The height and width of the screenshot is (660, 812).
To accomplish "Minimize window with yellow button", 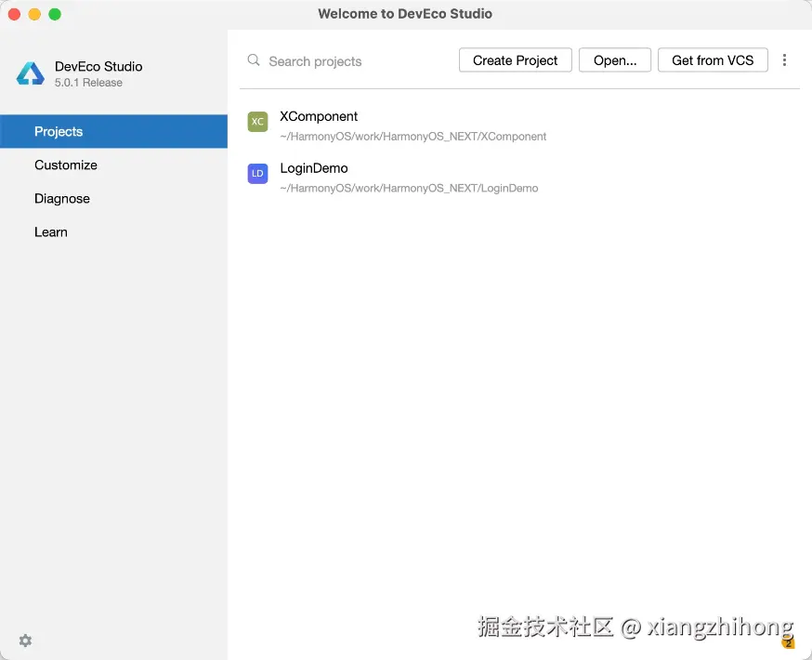I will pos(34,14).
